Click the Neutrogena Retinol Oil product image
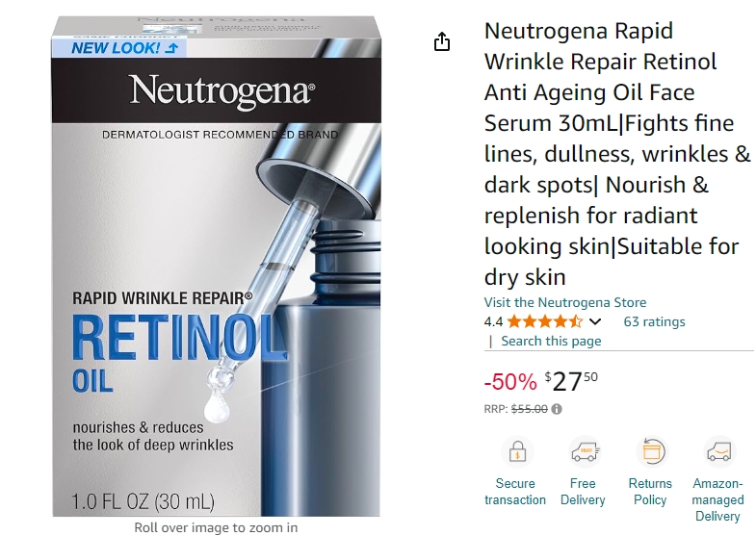This screenshot has width=756, height=536. pos(216,267)
